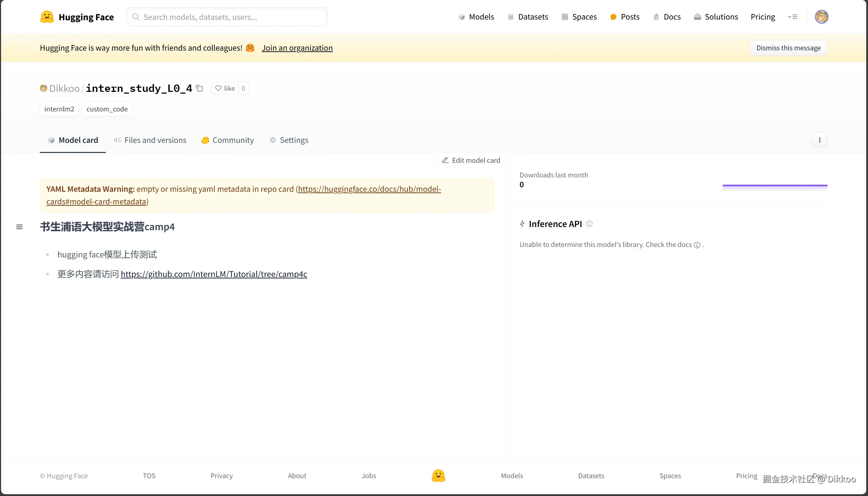Expand the navbar more-options menu
This screenshot has width=868, height=496.
[x=793, y=17]
